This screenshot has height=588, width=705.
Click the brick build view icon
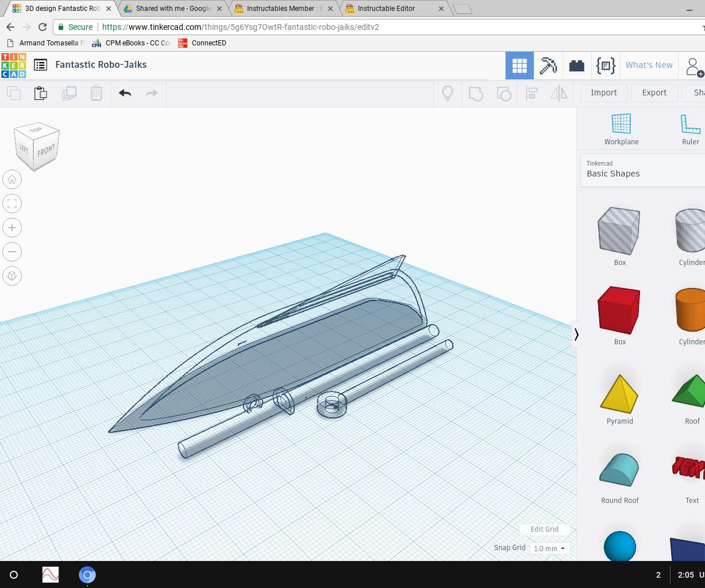[576, 66]
